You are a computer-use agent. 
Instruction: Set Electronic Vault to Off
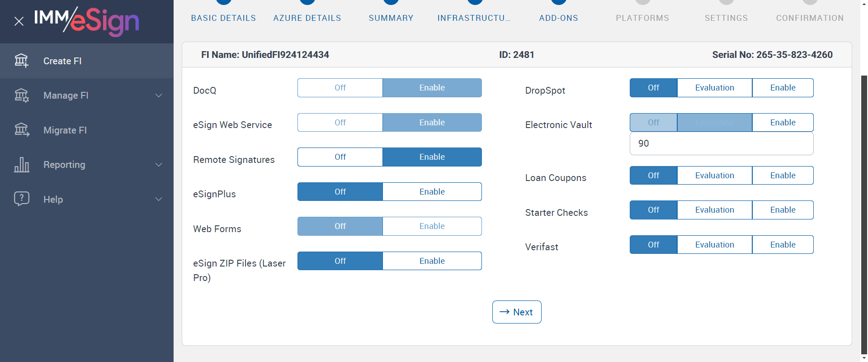653,123
